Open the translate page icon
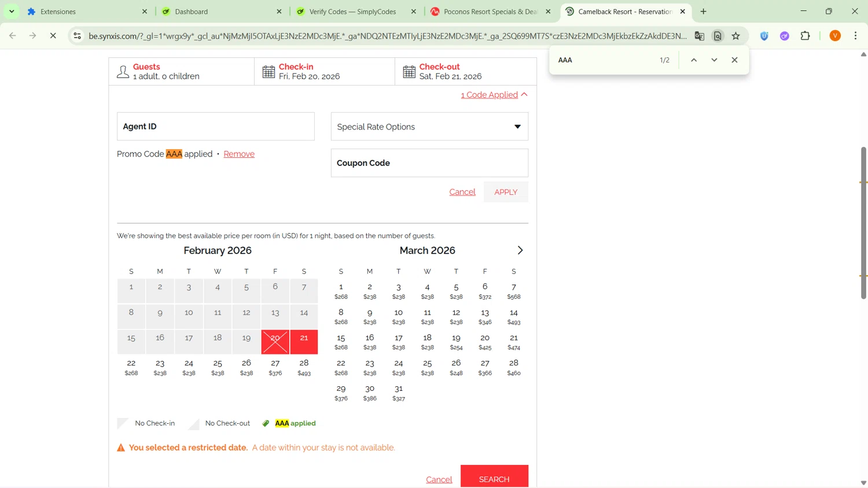This screenshot has width=868, height=488. 700,36
